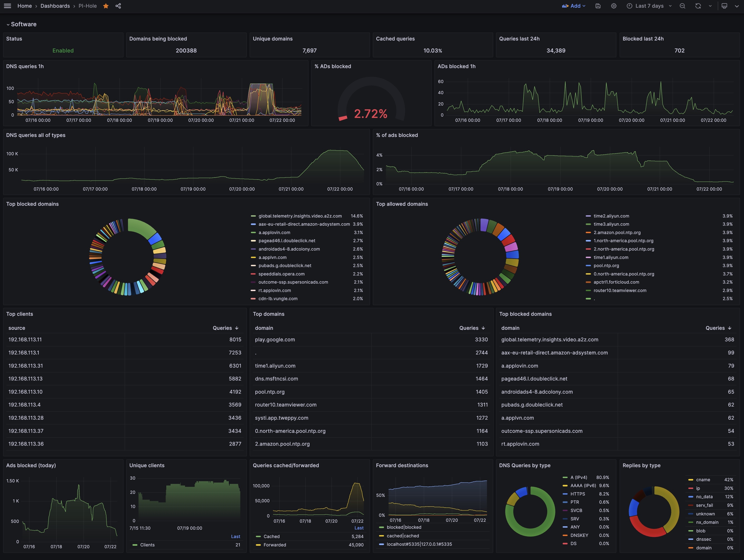This screenshot has height=560, width=744.
Task: Toggle Clients legend in Unique clients
Action: (x=147, y=545)
